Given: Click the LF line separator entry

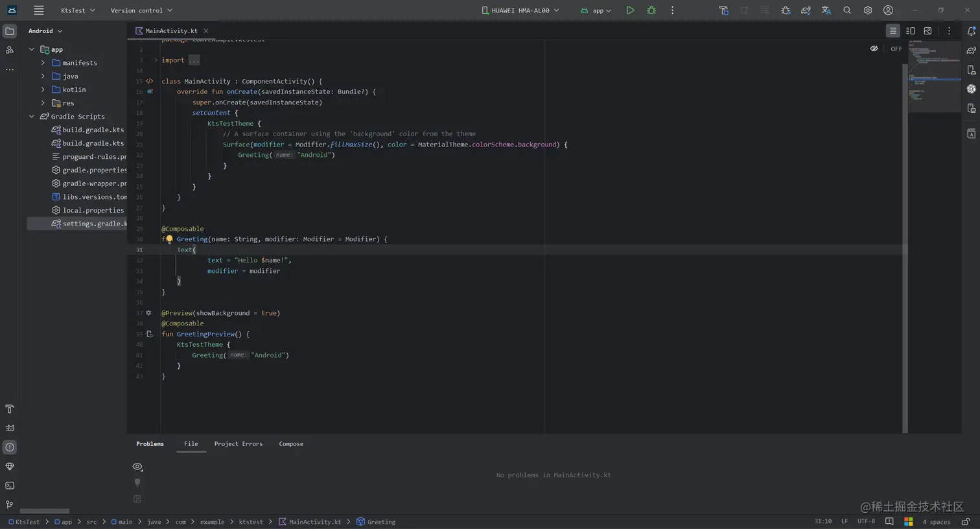Looking at the screenshot, I should click(845, 522).
